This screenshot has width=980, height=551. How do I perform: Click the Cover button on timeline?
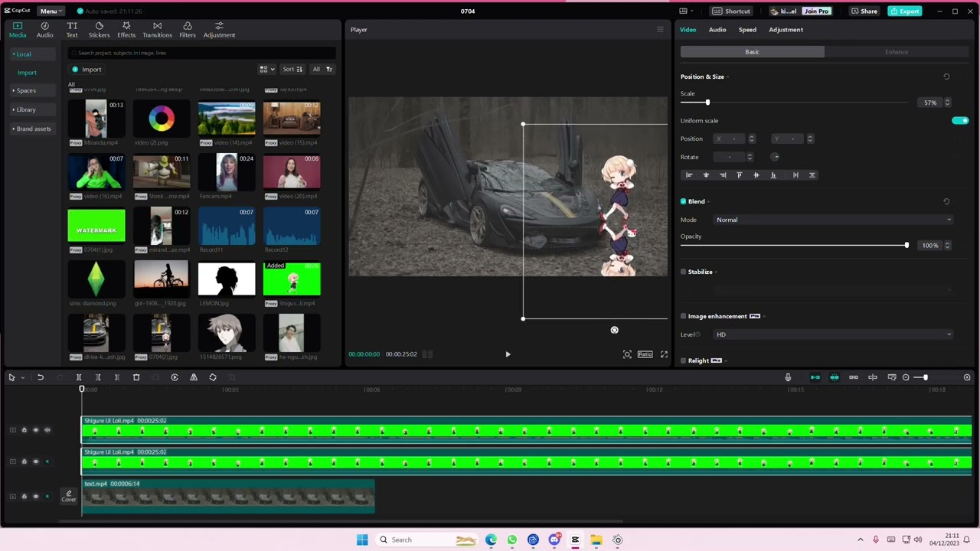tap(69, 497)
